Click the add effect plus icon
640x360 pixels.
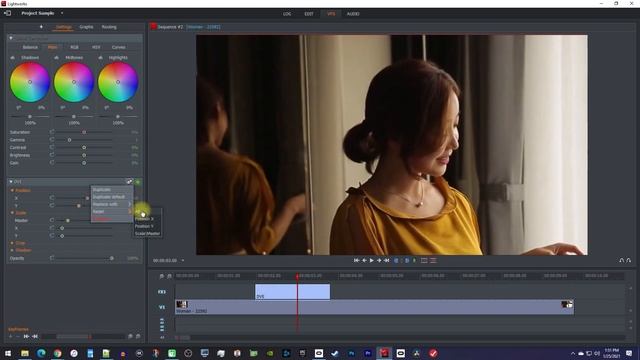point(41,27)
